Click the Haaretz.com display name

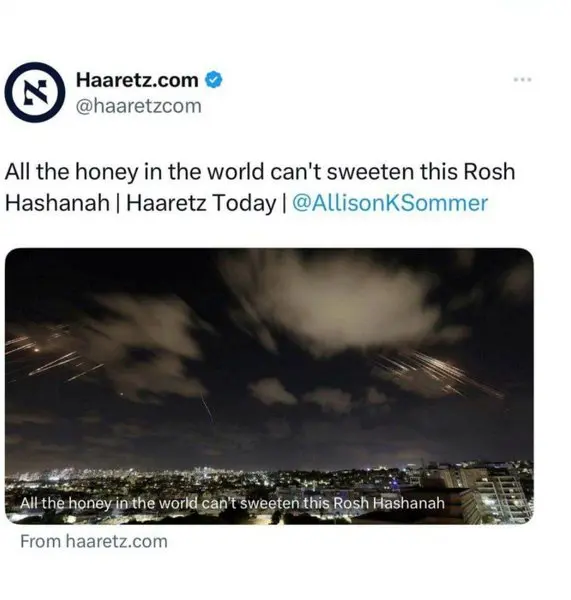137,80
